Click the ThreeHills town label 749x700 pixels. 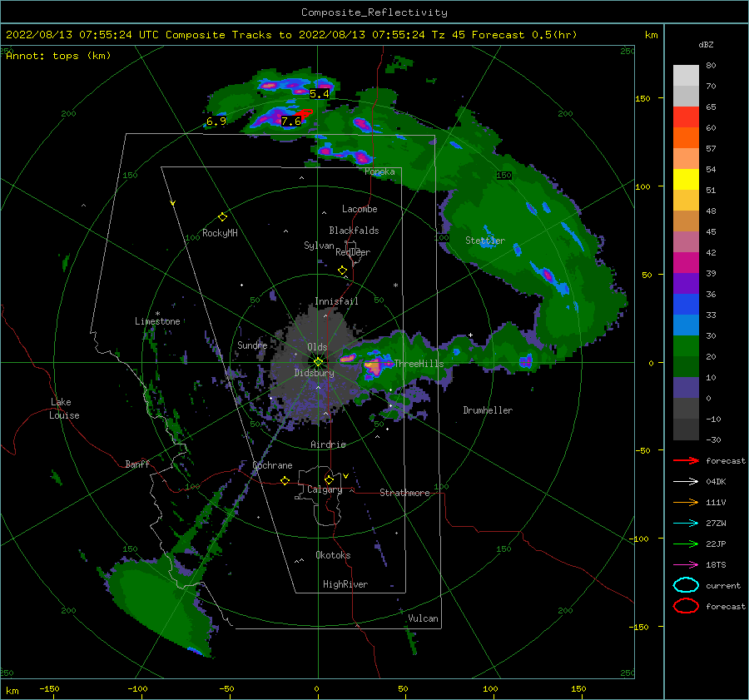pyautogui.click(x=419, y=364)
